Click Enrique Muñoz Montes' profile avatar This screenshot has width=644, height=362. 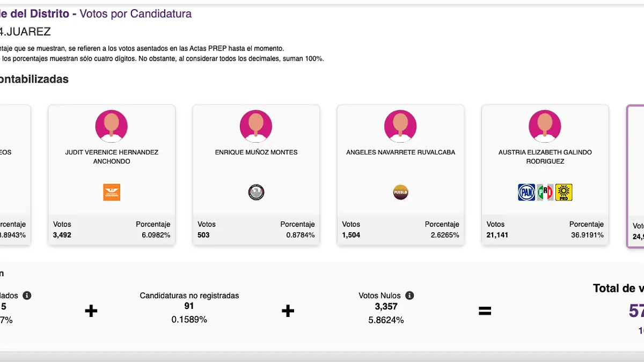point(256,127)
